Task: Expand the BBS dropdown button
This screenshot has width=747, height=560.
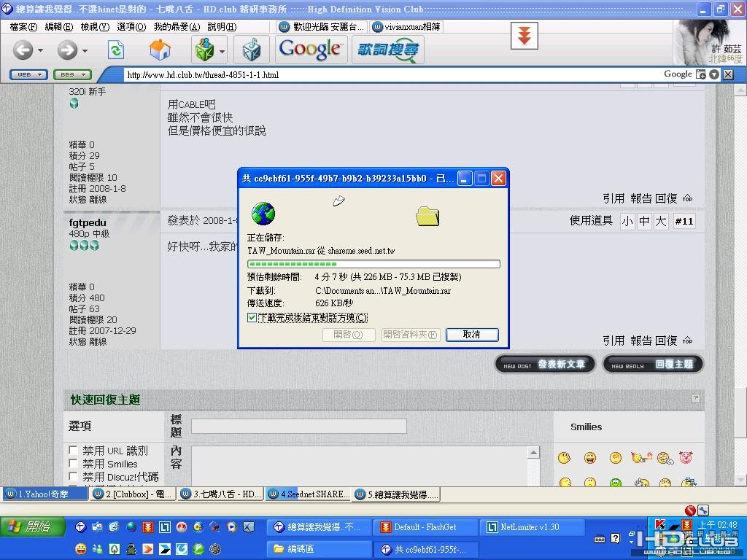Action: pos(72,75)
